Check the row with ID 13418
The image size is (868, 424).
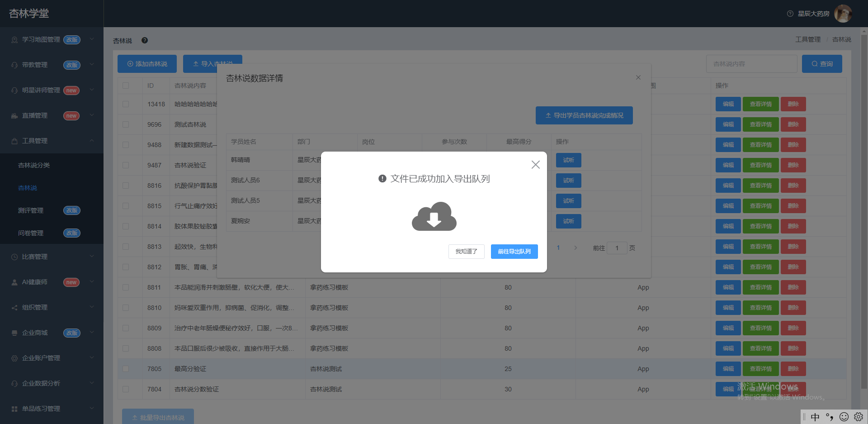tap(126, 104)
